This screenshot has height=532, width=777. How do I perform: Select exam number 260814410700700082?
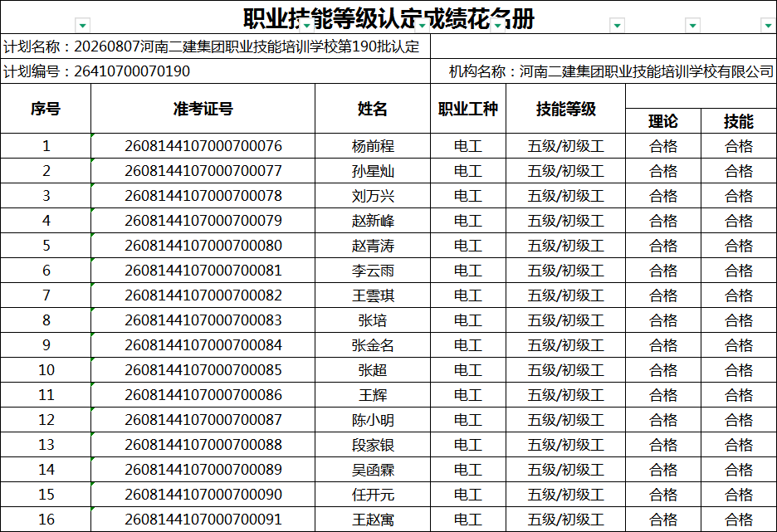tap(203, 295)
